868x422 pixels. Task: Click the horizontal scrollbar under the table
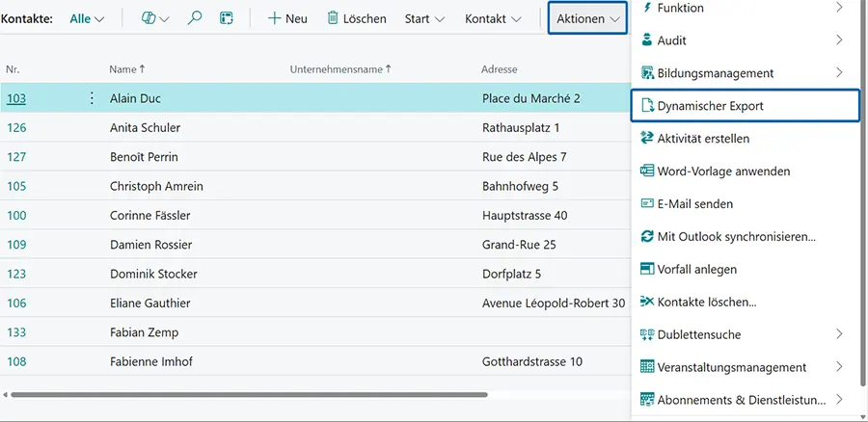[249, 395]
